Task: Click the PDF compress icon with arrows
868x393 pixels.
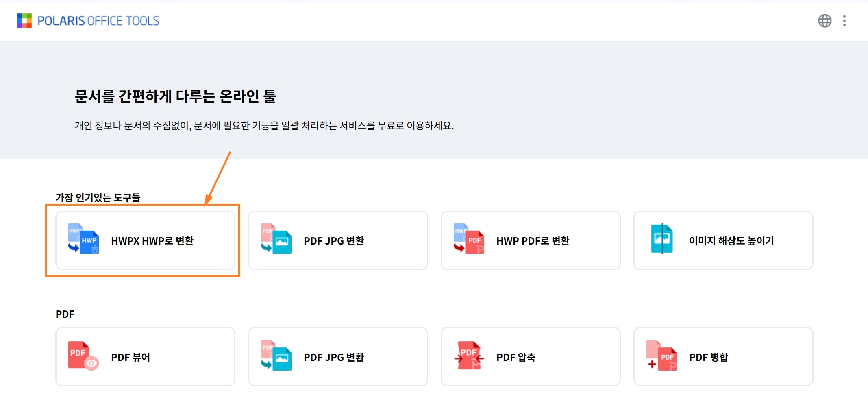Action: coord(469,356)
